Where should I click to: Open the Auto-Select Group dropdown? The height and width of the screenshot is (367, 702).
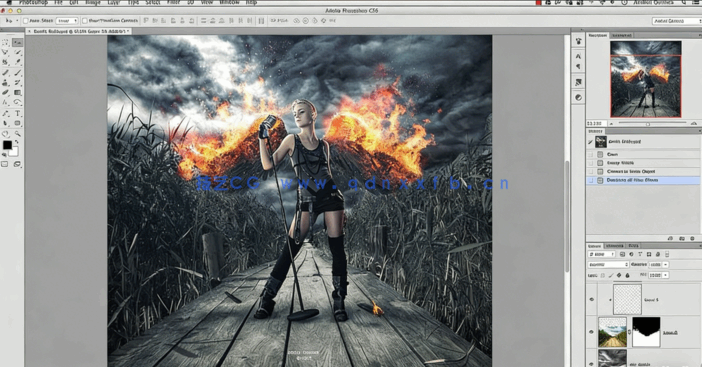tap(67, 21)
